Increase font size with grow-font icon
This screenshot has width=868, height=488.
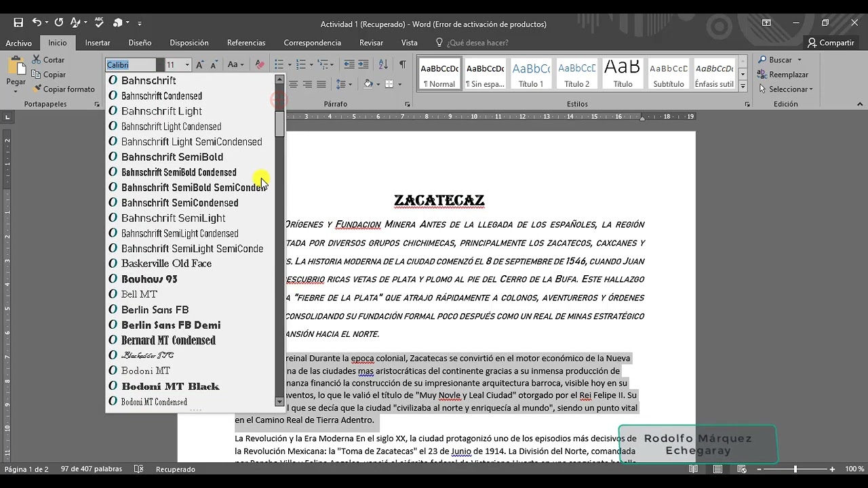200,64
